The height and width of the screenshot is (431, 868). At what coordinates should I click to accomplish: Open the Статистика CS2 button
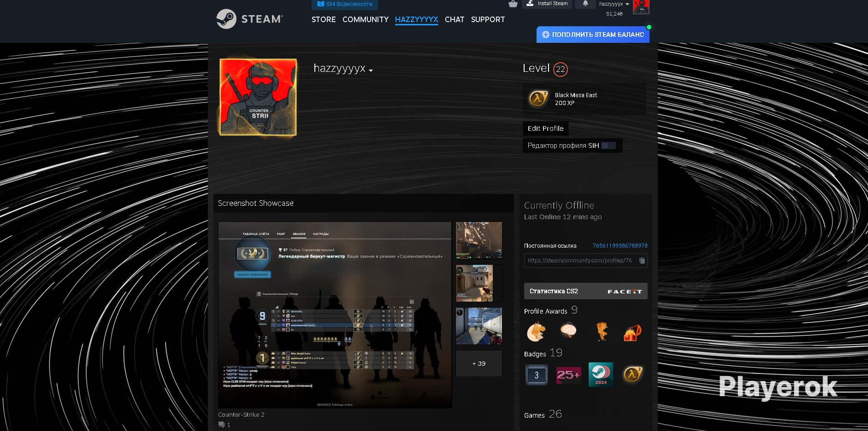click(586, 291)
